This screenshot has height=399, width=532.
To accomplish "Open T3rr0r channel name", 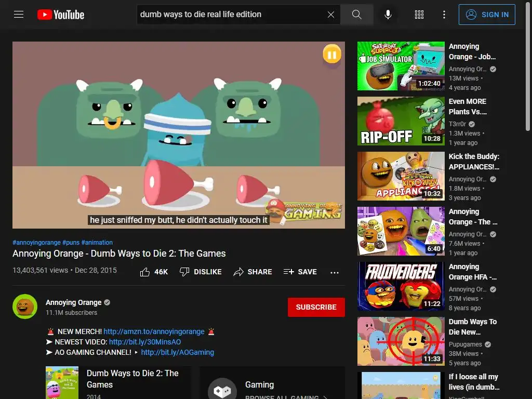I will coord(457,124).
